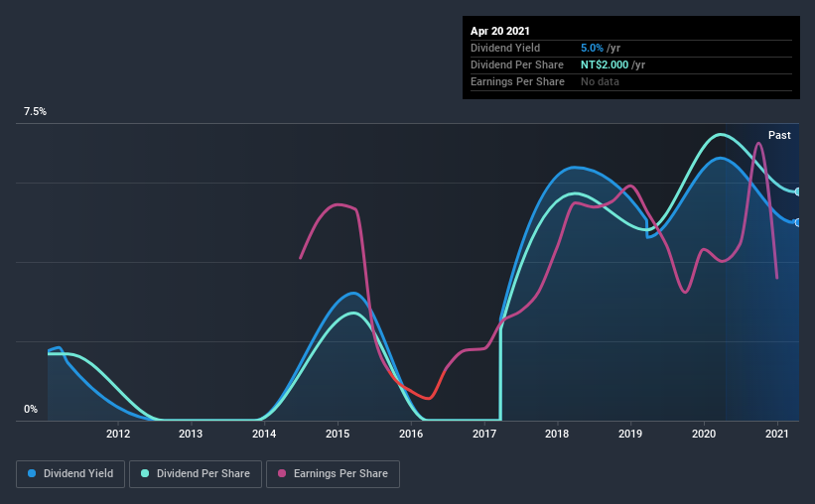Toggle the Dividend Yield legend button
Screen dimensions: 815x504
[70, 474]
